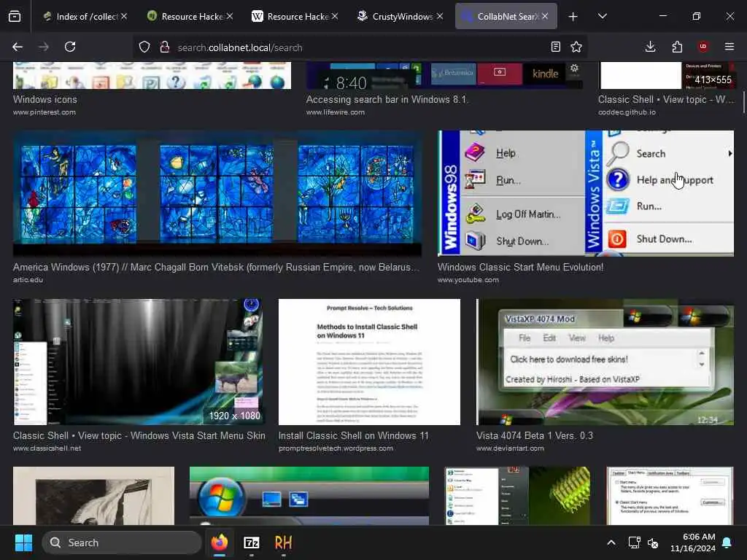Switch to the second Resource Hacker tab with the W icon

click(295, 16)
